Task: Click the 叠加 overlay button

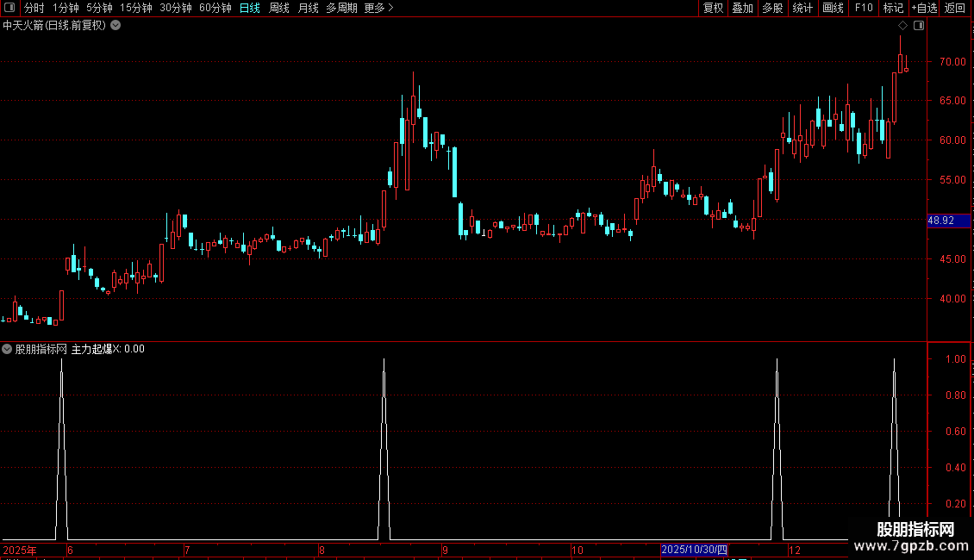Action: point(742,8)
